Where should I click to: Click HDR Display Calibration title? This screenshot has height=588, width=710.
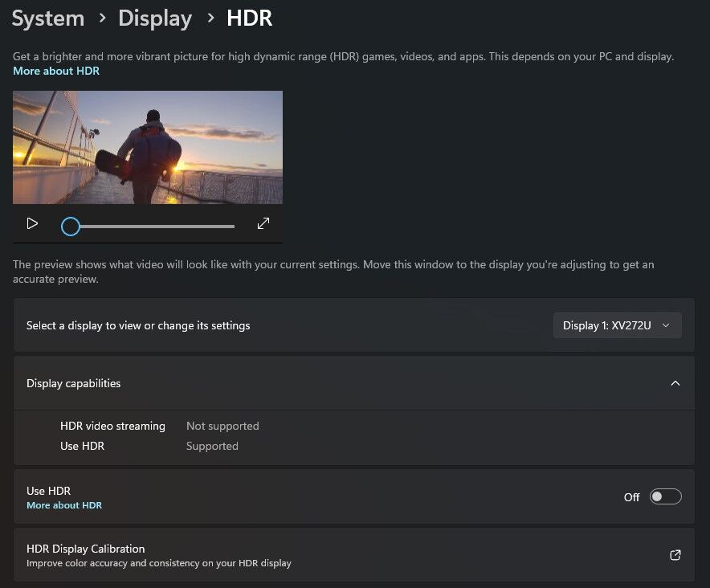86,549
